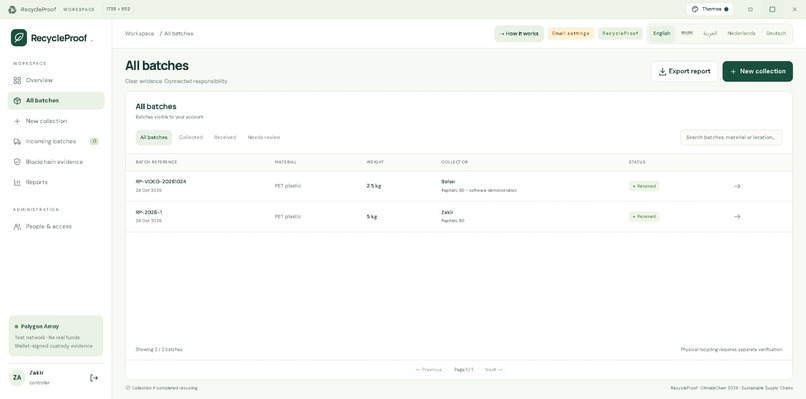Screen dimensions: 806x399
Task: Select the All batches filter tab
Action: 154,137
